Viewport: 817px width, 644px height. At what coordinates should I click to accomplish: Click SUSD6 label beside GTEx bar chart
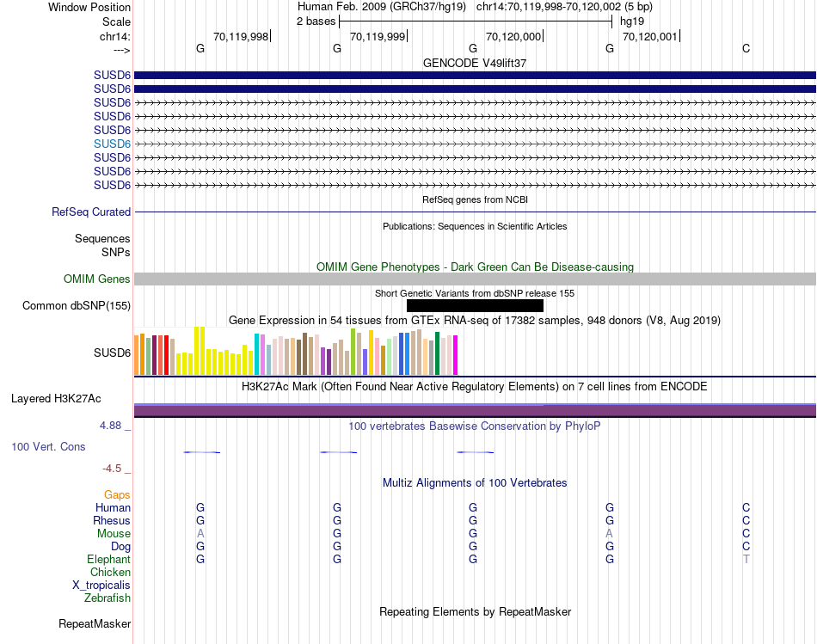point(112,353)
